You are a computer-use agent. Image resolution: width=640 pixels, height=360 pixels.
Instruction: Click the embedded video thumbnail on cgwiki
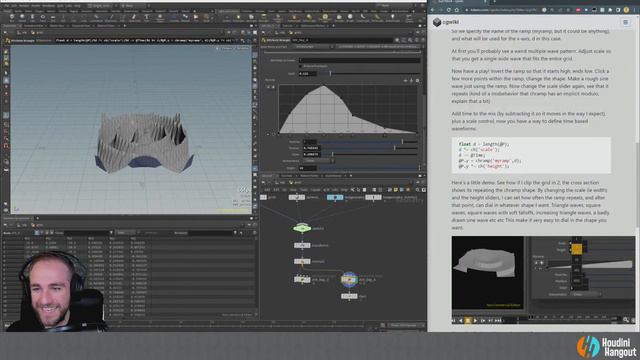[543, 280]
